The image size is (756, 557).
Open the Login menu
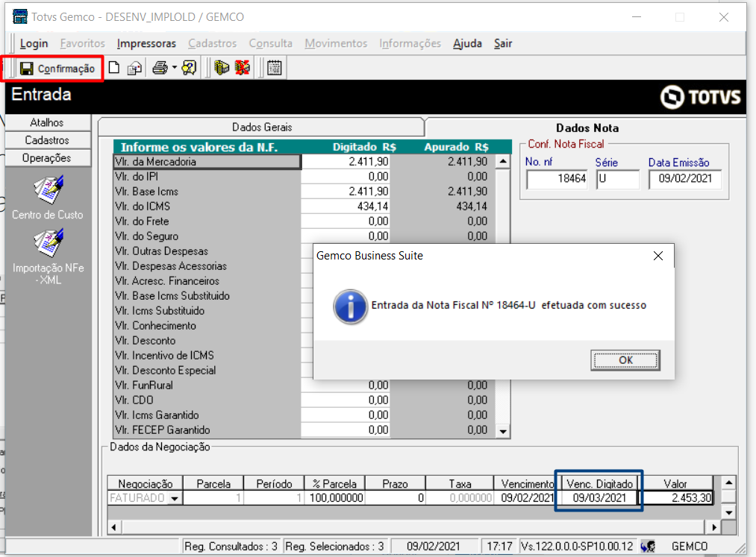(x=34, y=43)
